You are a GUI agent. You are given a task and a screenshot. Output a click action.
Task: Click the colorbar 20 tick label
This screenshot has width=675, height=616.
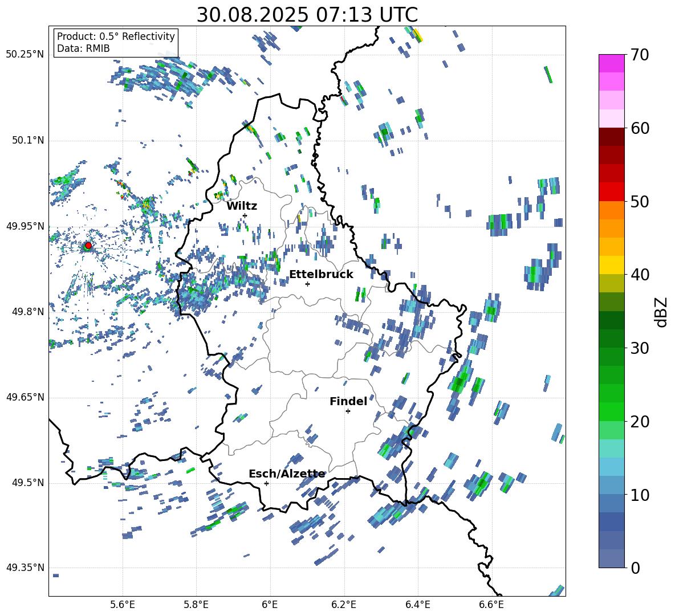640,422
